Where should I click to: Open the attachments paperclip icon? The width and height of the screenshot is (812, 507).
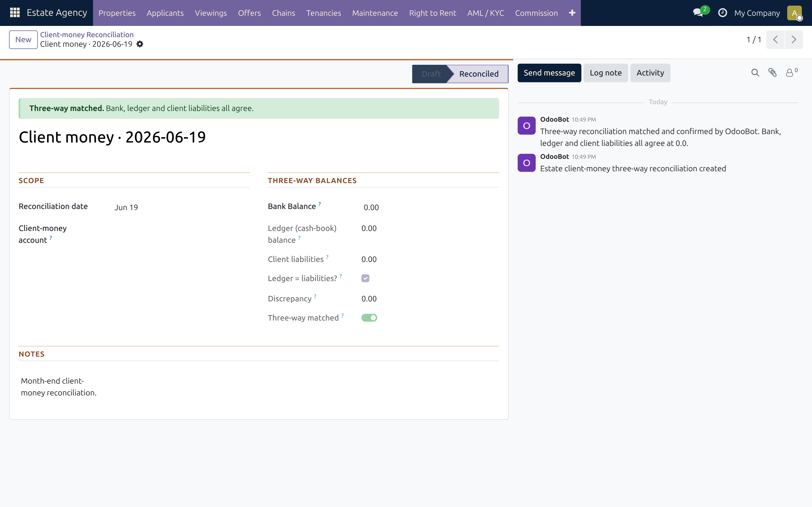coord(773,73)
